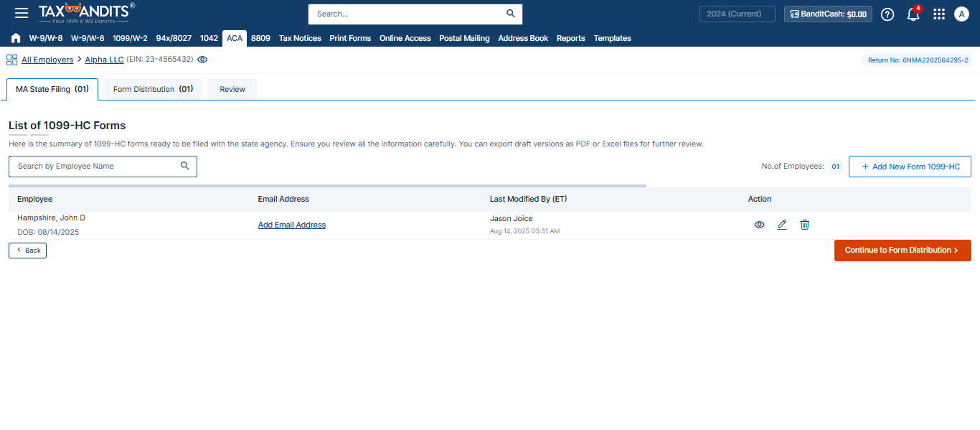Click the search magnifier icon in top bar

(511, 14)
